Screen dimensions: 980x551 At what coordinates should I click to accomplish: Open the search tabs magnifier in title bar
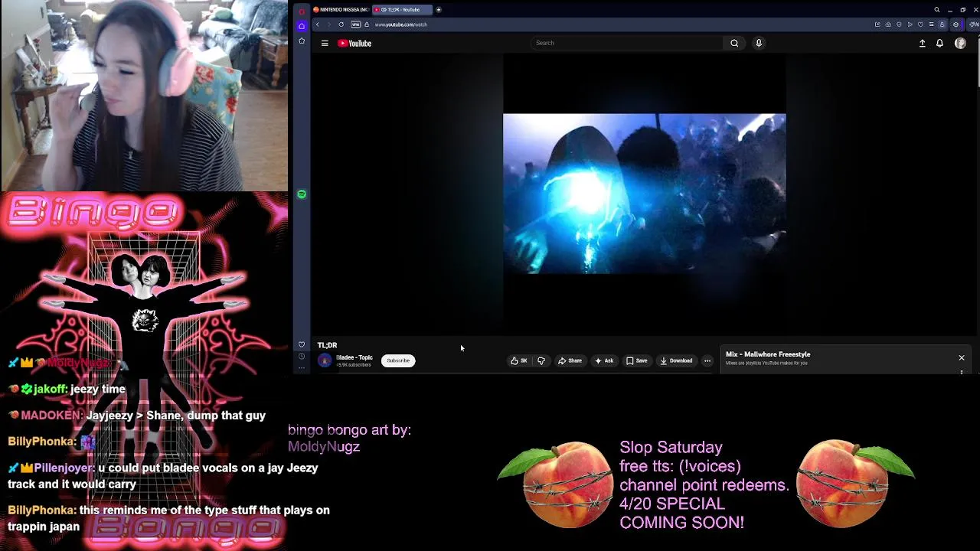(x=936, y=10)
